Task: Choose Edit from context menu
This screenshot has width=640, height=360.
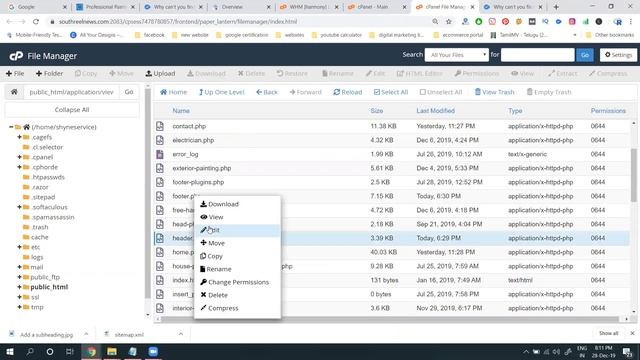Action: (237, 230)
